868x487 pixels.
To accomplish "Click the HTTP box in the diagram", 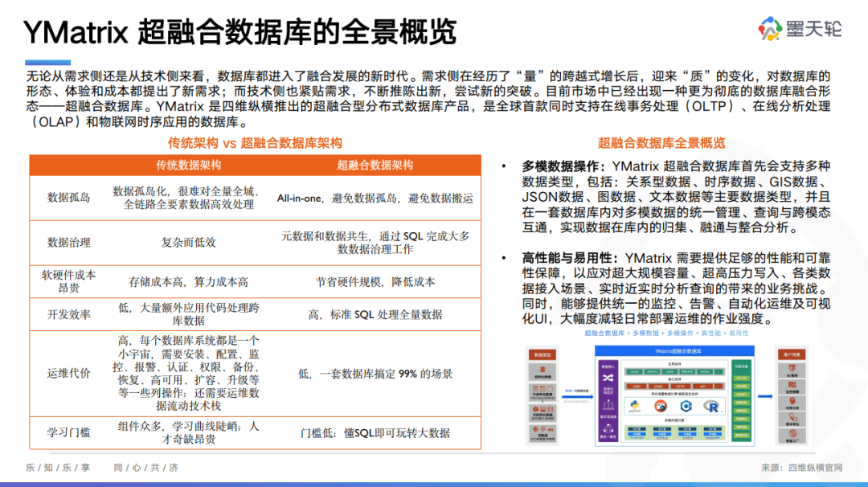I will point(681,387).
